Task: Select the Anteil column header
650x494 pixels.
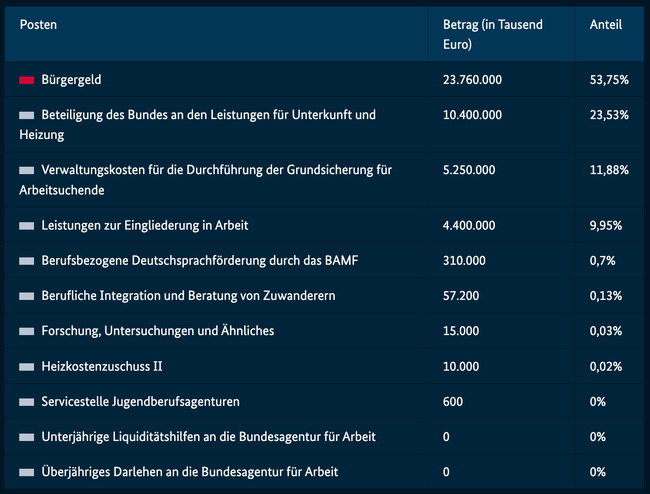Action: 605,25
